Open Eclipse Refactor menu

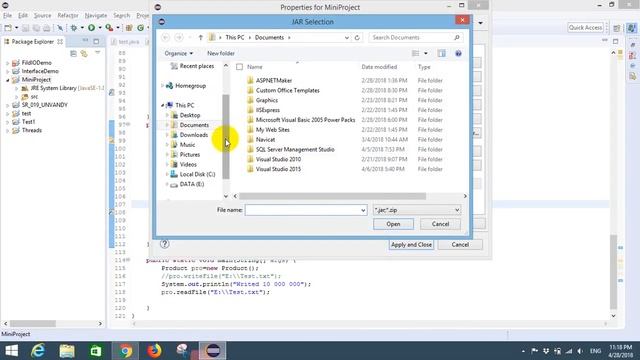(68, 16)
